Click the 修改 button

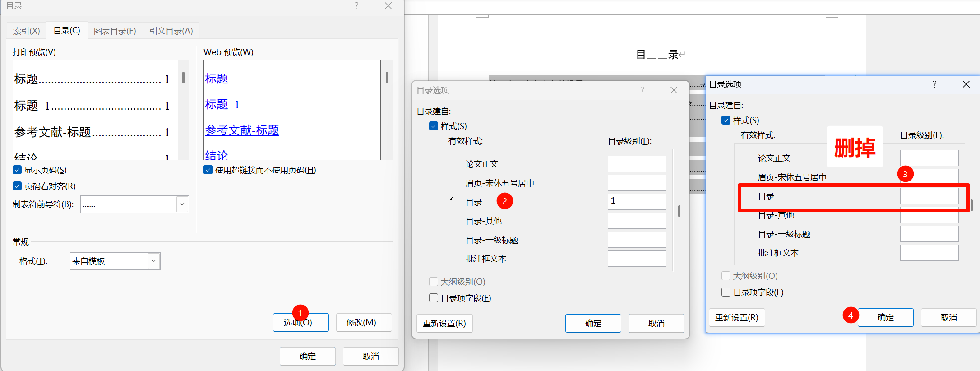[x=364, y=323]
